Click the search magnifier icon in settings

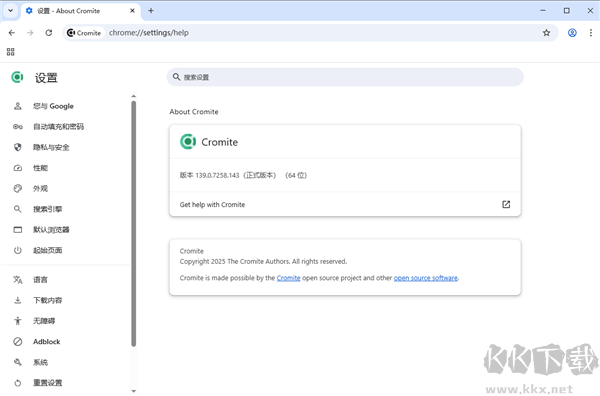tap(176, 77)
